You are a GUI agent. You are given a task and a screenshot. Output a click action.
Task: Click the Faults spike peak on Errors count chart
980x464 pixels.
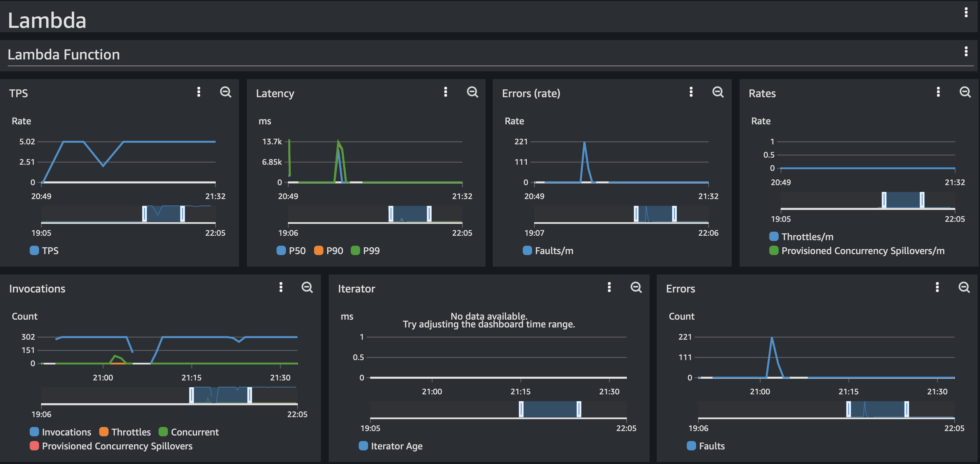[772, 337]
